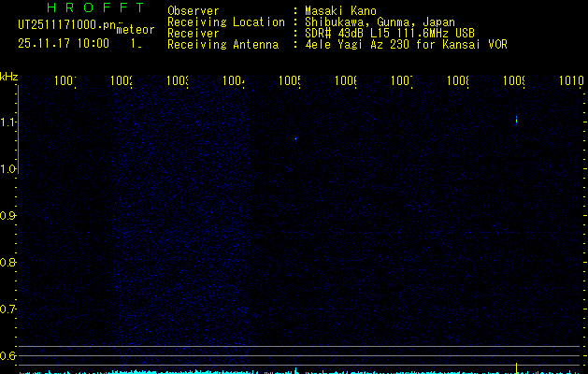Select the observer name Masaki Kano
The height and width of the screenshot is (374, 588).
[x=340, y=11]
